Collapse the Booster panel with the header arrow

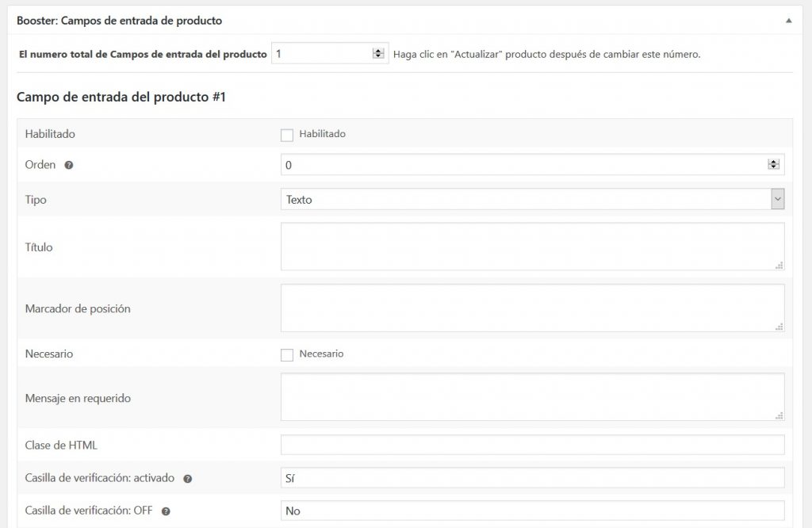coord(788,21)
